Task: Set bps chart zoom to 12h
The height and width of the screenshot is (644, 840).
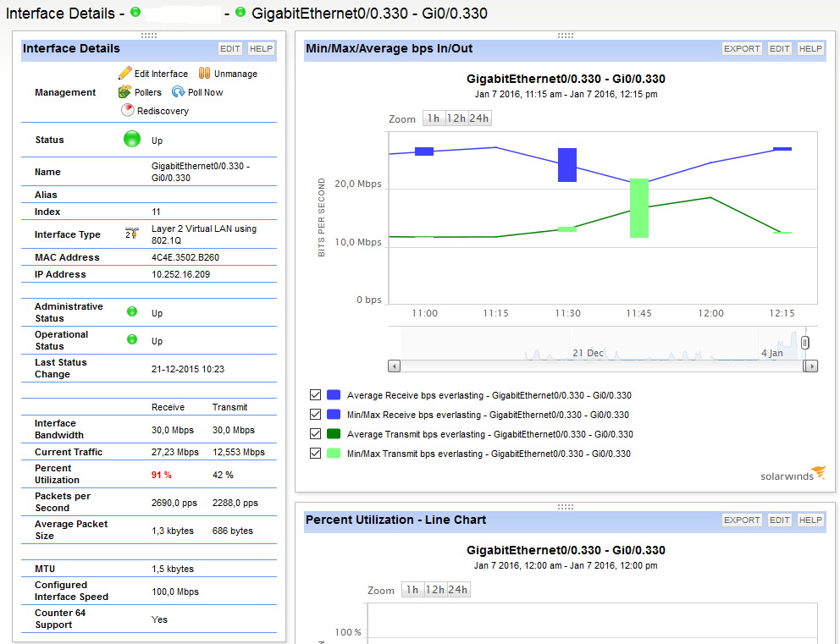Action: [456, 118]
